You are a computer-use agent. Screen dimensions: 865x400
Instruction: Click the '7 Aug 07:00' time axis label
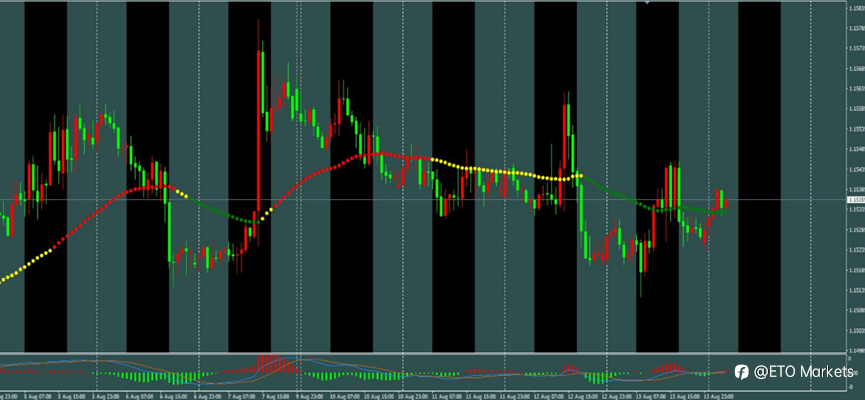242,397
